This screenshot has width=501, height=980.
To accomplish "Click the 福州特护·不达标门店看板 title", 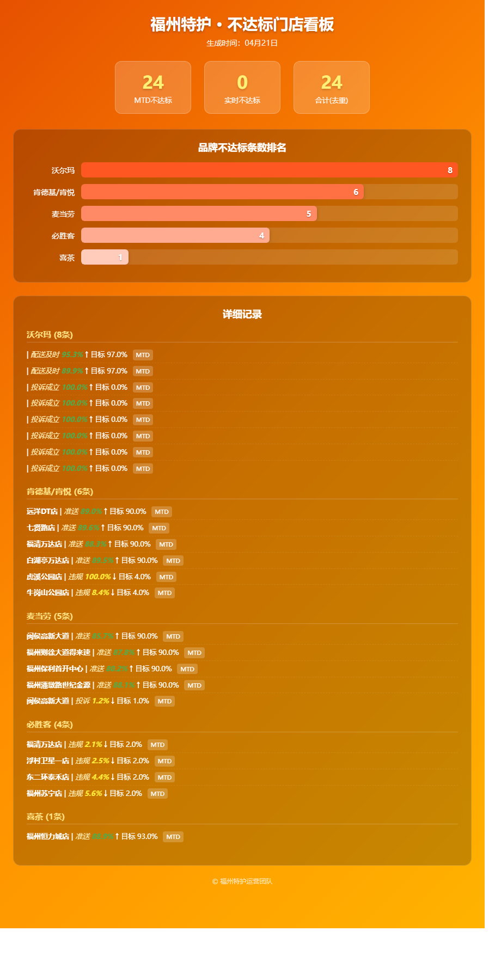I will 242,24.
